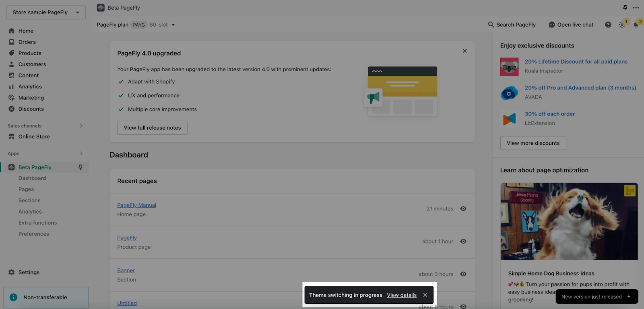Click the Koala Inspector thumbnail

click(x=510, y=67)
